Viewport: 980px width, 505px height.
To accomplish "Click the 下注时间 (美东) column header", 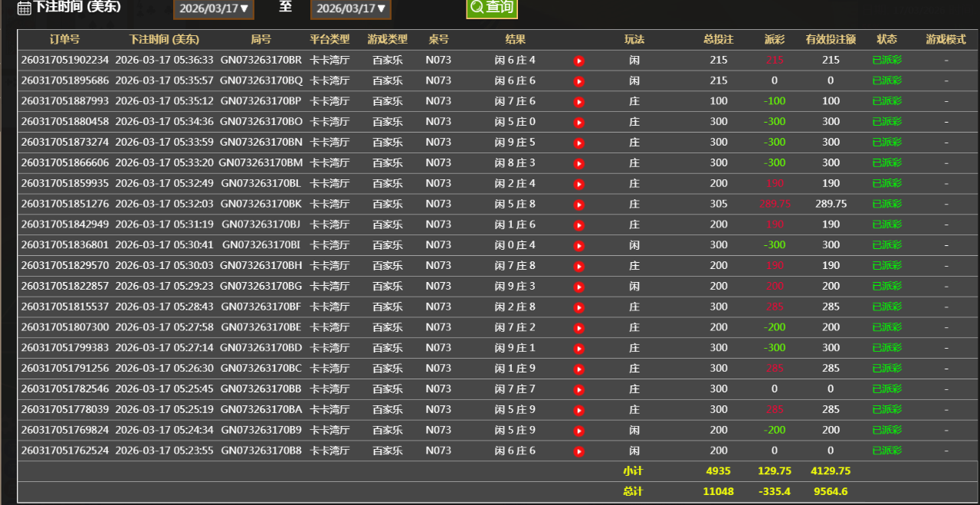I will [x=164, y=39].
